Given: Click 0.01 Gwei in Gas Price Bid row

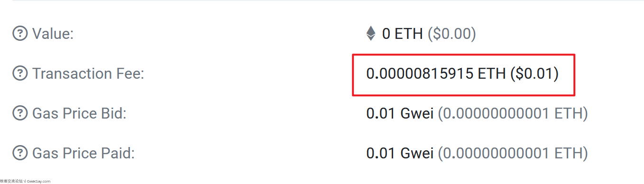Looking at the screenshot, I should (x=400, y=114).
